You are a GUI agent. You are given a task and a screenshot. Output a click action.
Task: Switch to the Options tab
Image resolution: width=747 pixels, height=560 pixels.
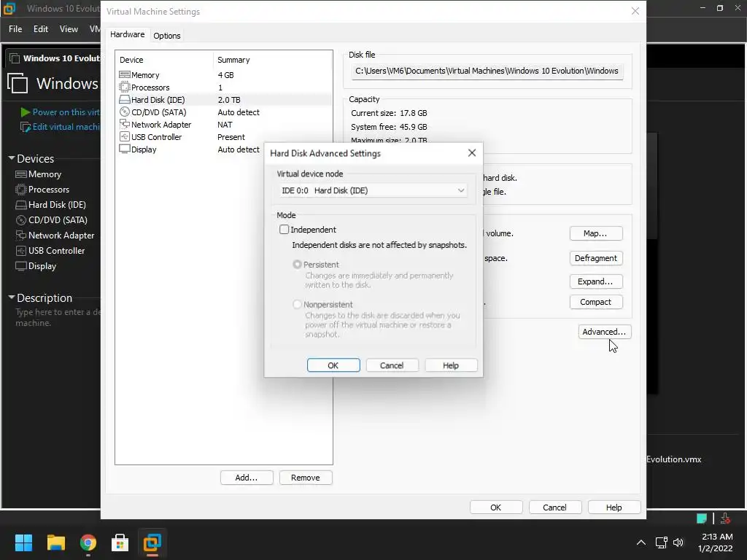(167, 36)
